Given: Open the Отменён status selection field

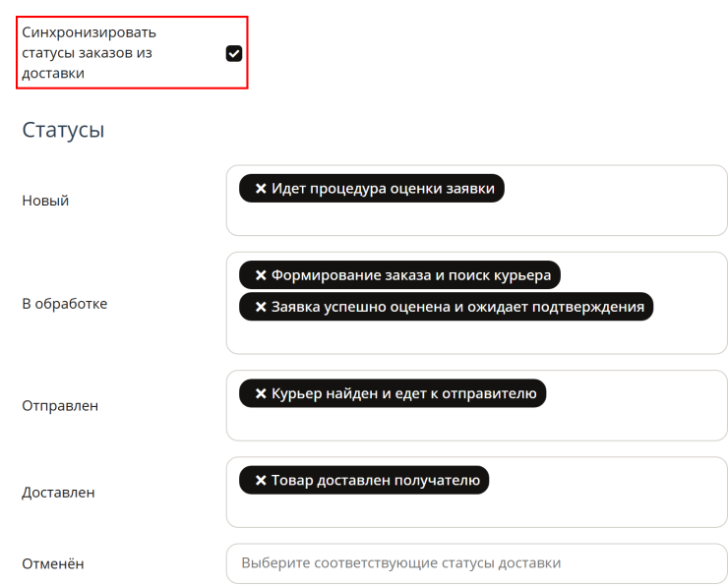Looking at the screenshot, I should [476, 563].
